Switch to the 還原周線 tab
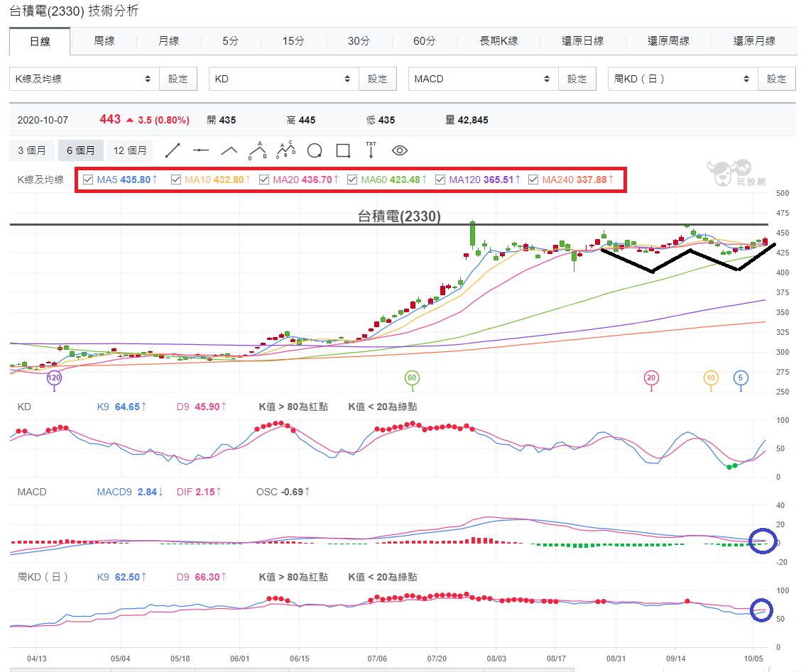Screen dimensions: 801x672 click(x=669, y=41)
